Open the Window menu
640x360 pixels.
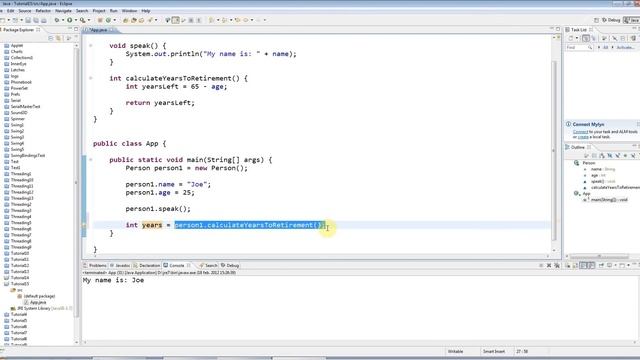point(129,11)
